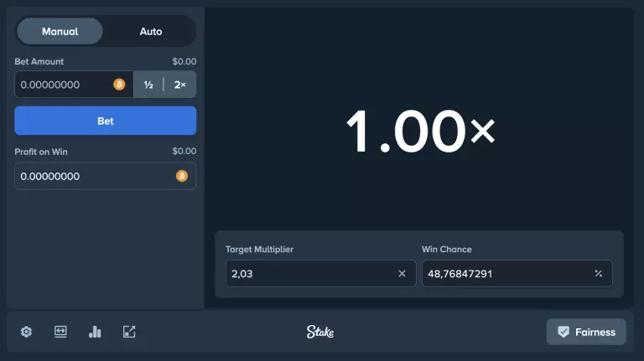Click Bitcoin icon in Bet Amount field

119,85
